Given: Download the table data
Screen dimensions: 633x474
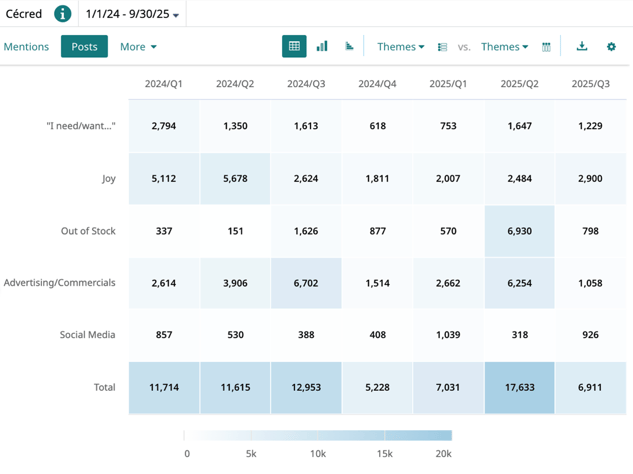Looking at the screenshot, I should (x=582, y=46).
